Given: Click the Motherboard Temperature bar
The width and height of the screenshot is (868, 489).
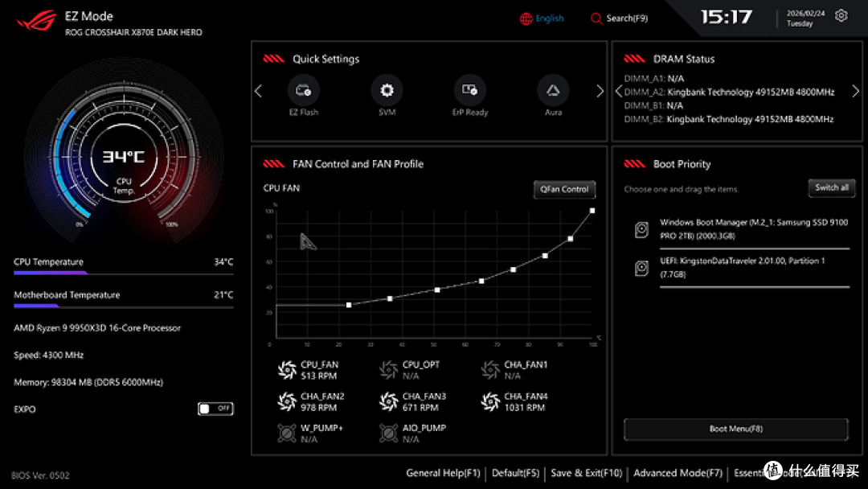Looking at the screenshot, I should 124,306.
